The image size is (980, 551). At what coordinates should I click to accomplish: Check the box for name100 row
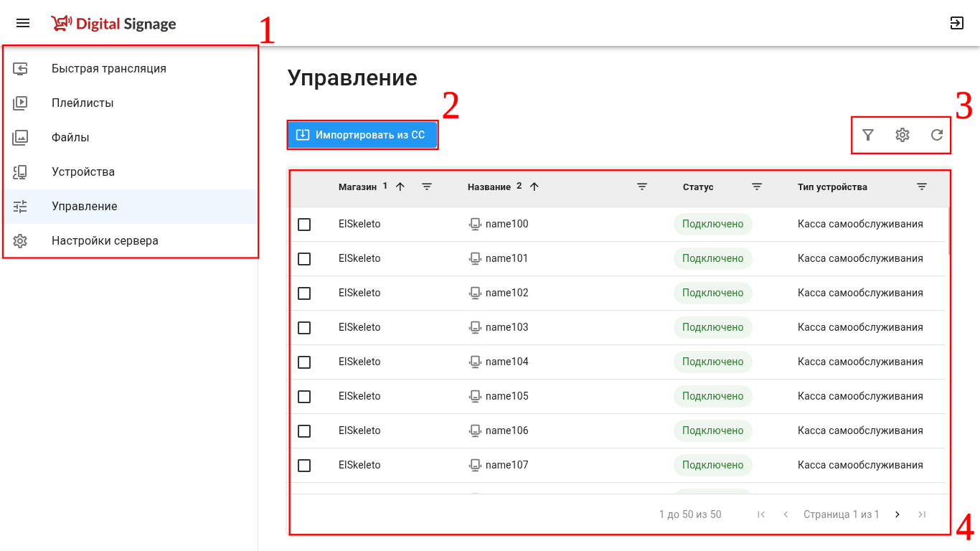[x=304, y=225]
